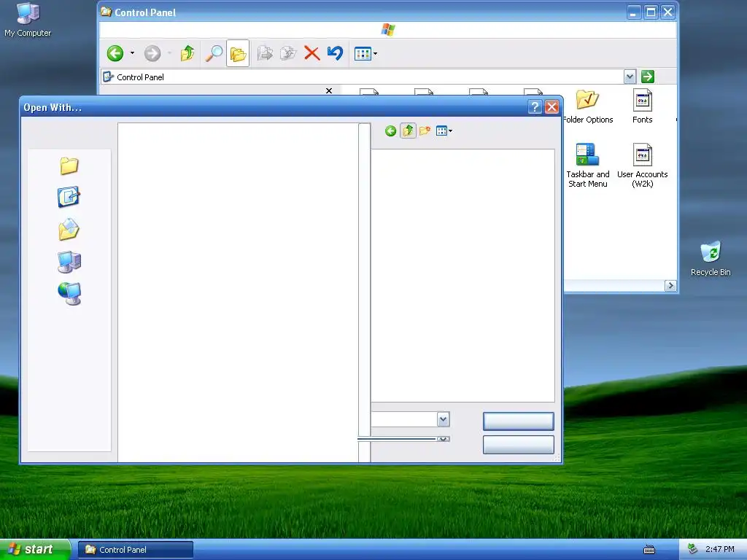
Task: Select the My Computer icon in places bar
Action: pos(69,262)
